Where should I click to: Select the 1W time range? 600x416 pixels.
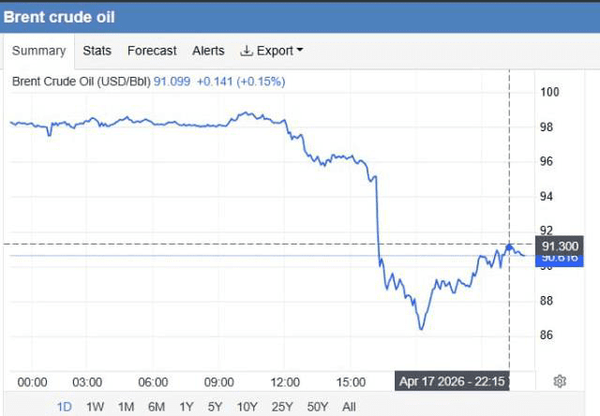[96, 407]
